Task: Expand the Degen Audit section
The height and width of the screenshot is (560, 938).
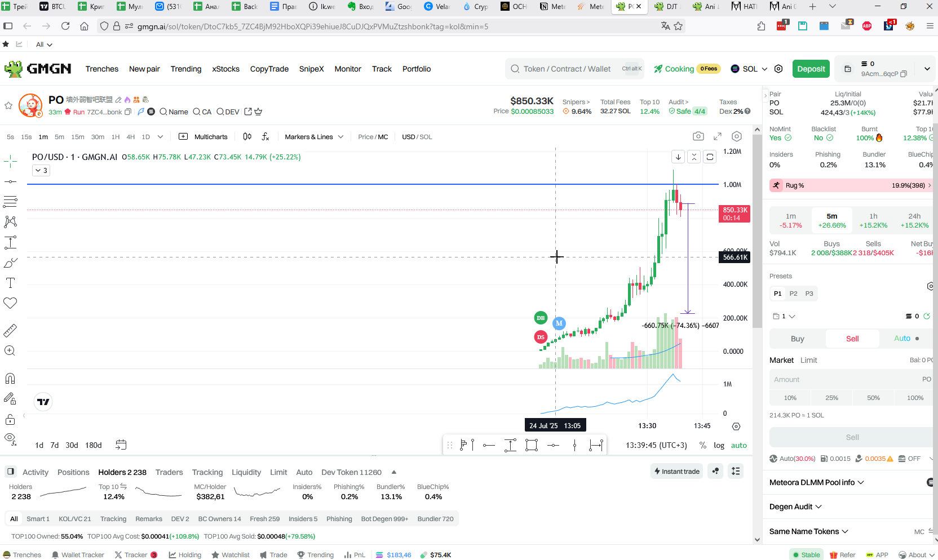Action: (795, 506)
